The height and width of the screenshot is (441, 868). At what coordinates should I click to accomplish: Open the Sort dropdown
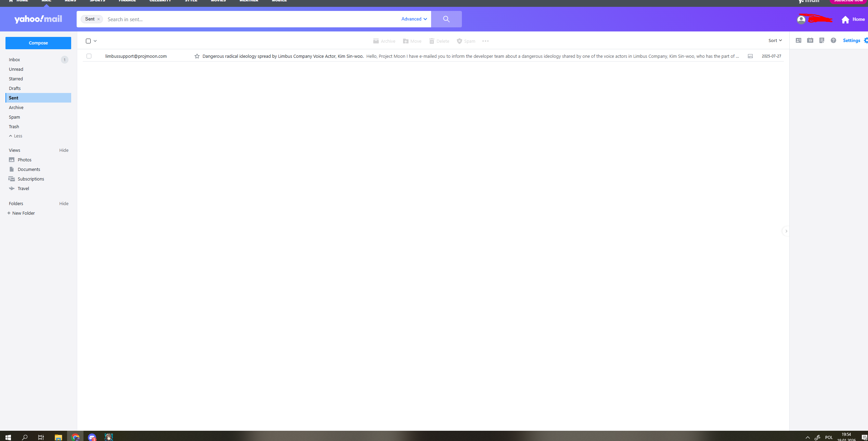tap(775, 40)
